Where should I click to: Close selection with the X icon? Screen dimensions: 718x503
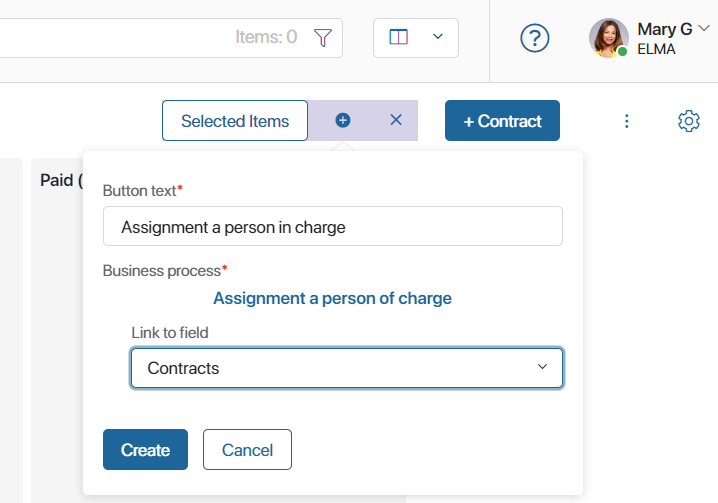coord(396,120)
